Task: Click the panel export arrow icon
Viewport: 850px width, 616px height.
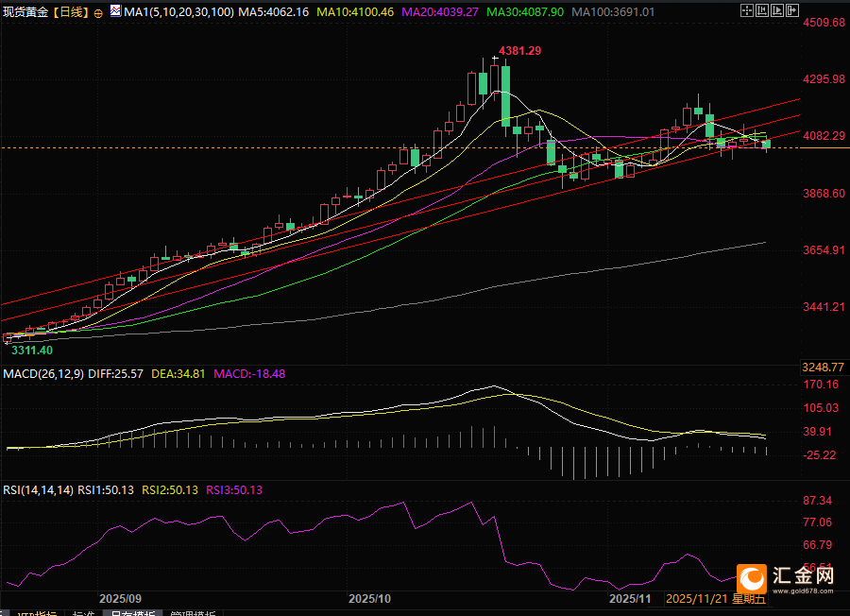Action: (792, 10)
